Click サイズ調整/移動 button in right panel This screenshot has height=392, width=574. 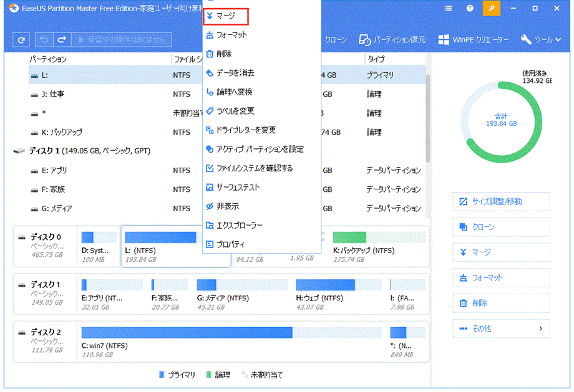pos(501,201)
